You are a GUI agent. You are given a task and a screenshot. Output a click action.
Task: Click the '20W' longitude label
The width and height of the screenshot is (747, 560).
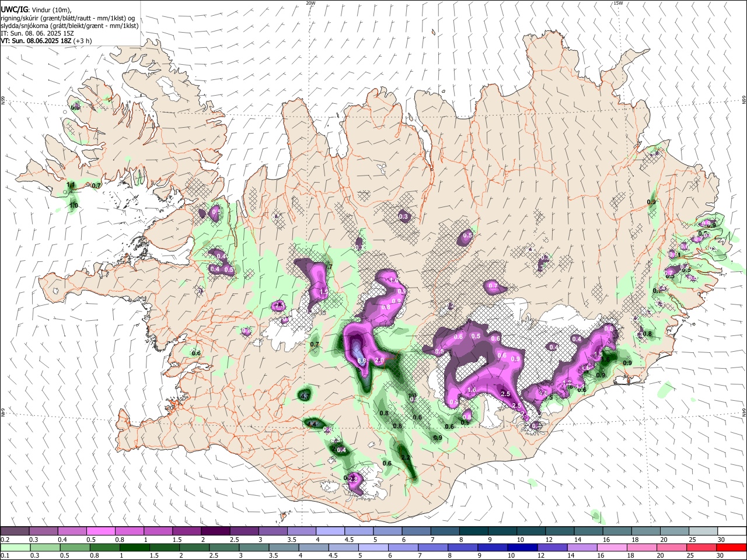pos(310,3)
